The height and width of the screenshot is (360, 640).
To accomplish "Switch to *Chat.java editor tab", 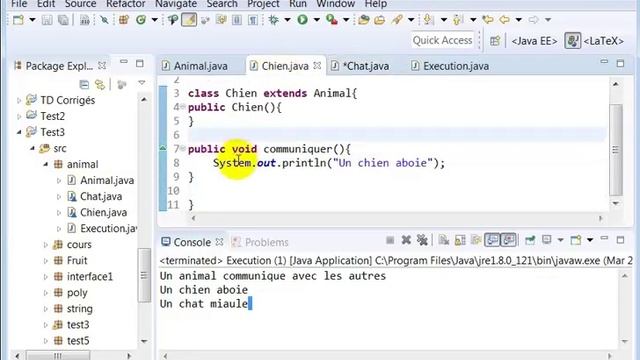I will [x=360, y=66].
